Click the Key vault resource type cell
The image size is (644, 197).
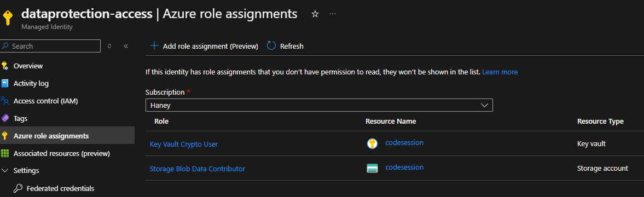[591, 143]
